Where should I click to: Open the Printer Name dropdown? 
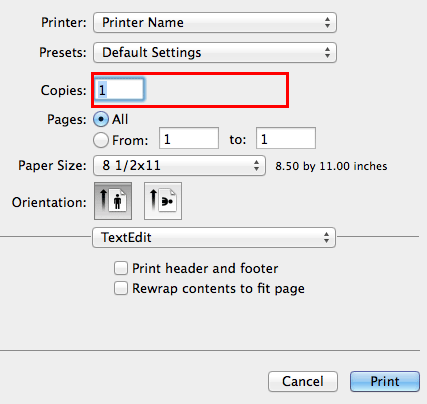click(x=215, y=23)
